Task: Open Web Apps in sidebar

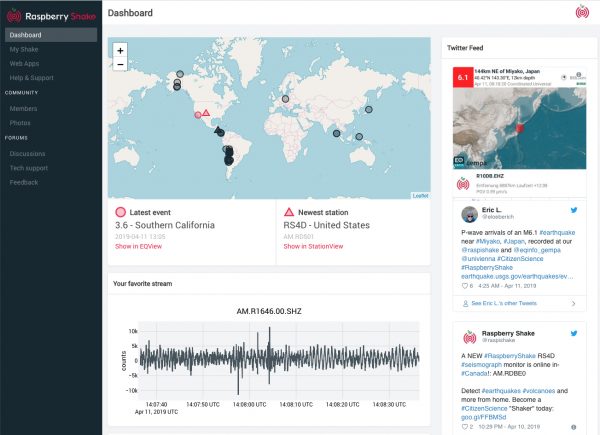Action: click(x=24, y=64)
